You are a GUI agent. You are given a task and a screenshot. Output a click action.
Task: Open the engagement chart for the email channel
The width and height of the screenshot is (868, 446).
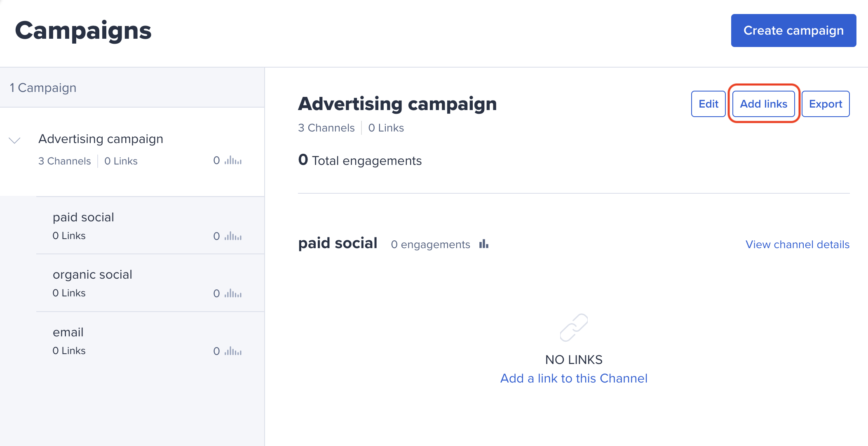[x=232, y=351]
